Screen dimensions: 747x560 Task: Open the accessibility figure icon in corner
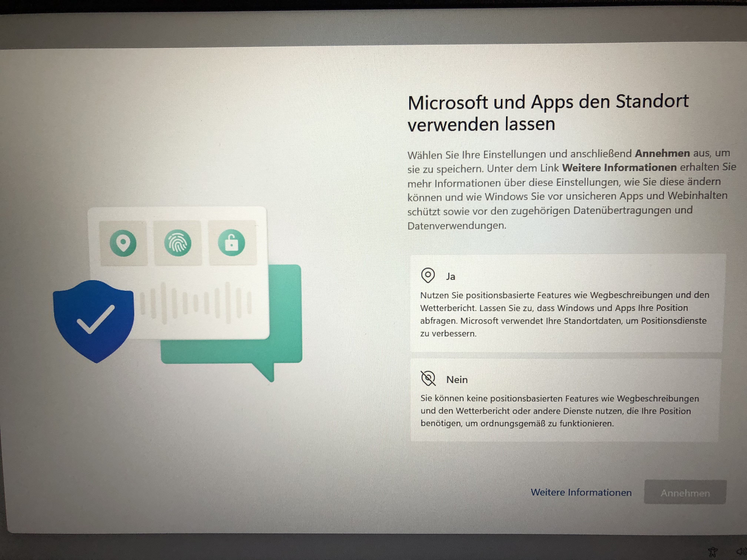coord(713,552)
